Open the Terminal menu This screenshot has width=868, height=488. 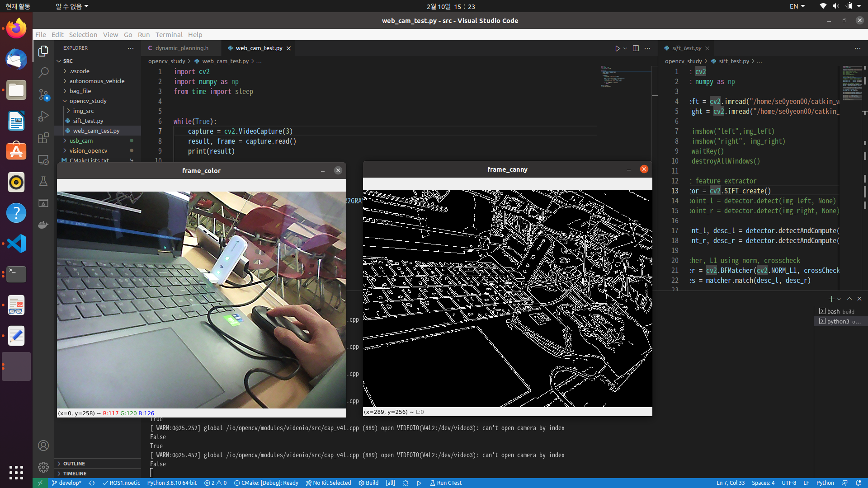coord(169,34)
